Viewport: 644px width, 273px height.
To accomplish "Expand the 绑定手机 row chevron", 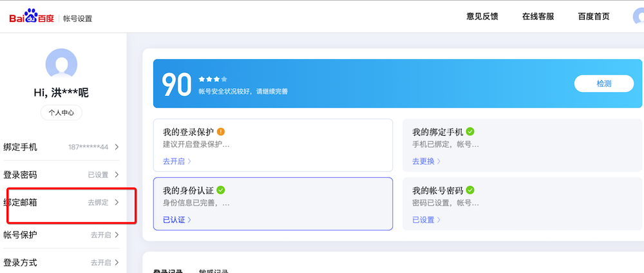I will pyautogui.click(x=117, y=147).
